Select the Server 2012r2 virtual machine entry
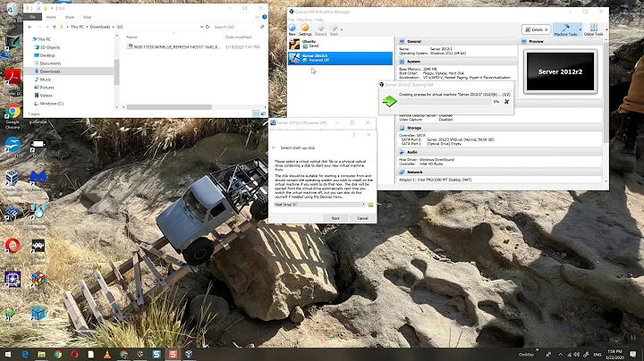 (340, 58)
